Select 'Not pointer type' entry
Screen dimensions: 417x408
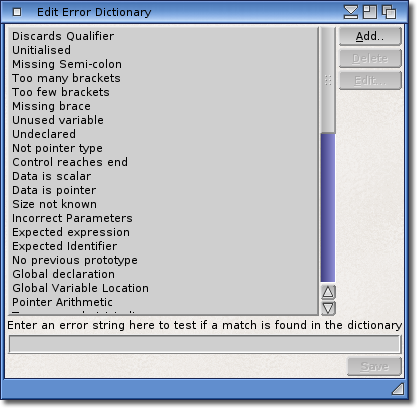click(x=162, y=148)
